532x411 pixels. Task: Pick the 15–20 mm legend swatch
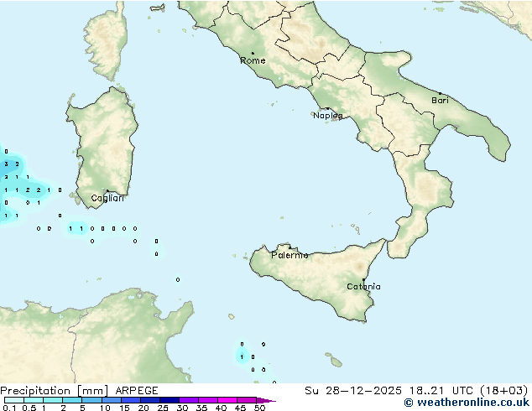click(131, 400)
